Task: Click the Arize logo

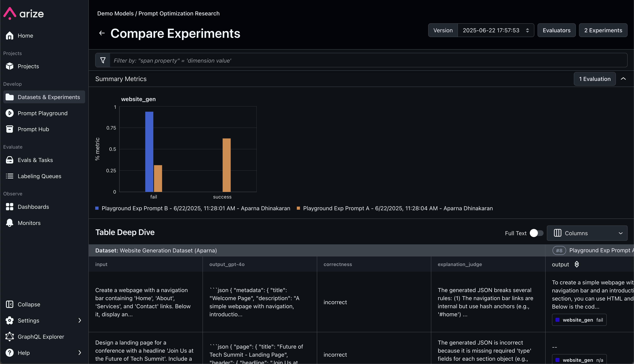Action: point(23,13)
